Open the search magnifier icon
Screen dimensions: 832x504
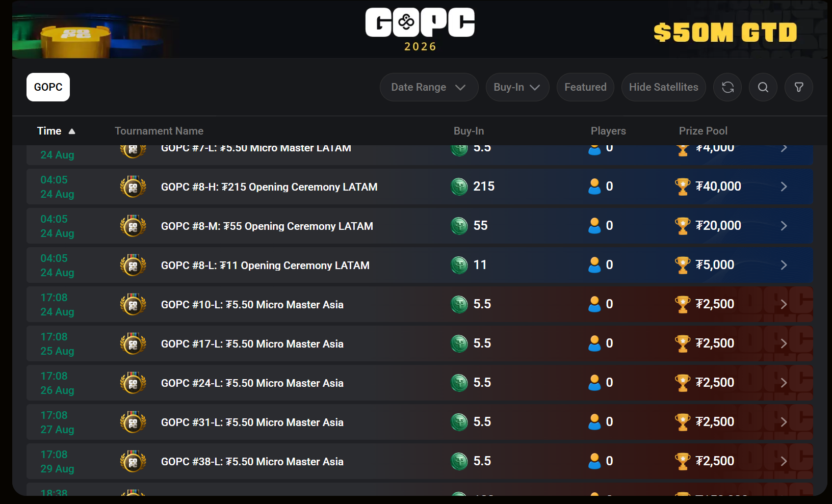(x=763, y=87)
